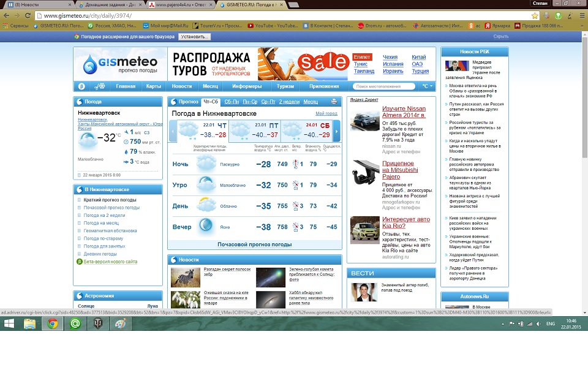Click the Установить extension button
Viewport: 588px width, 386px height.
click(x=195, y=37)
